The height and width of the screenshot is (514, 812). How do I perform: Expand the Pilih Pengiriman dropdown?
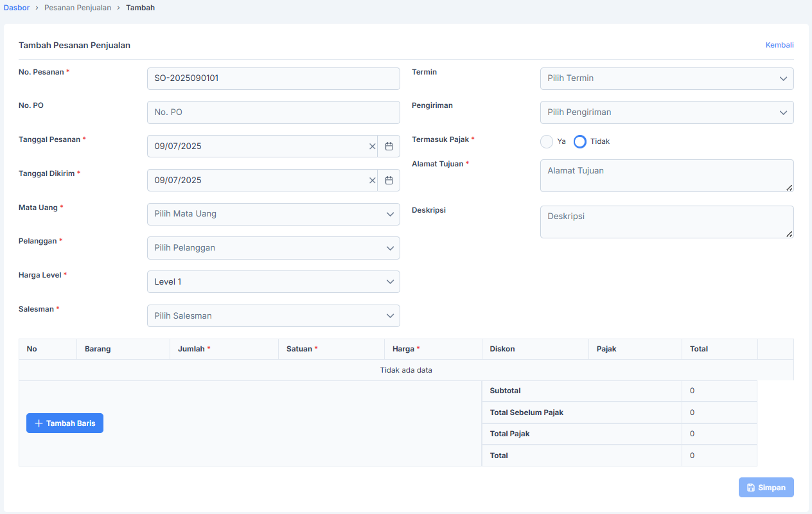click(x=666, y=112)
